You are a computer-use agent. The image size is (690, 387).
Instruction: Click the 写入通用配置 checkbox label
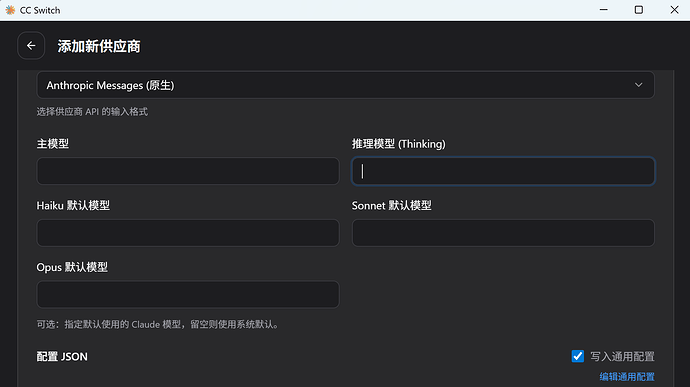click(x=622, y=356)
